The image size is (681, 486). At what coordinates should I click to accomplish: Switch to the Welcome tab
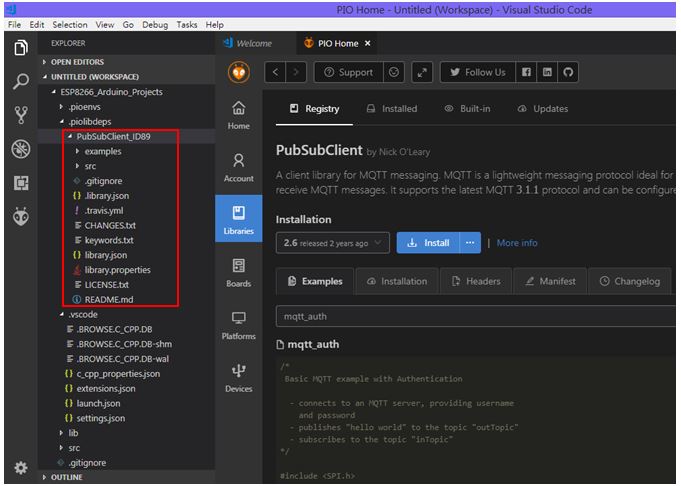pyautogui.click(x=254, y=43)
